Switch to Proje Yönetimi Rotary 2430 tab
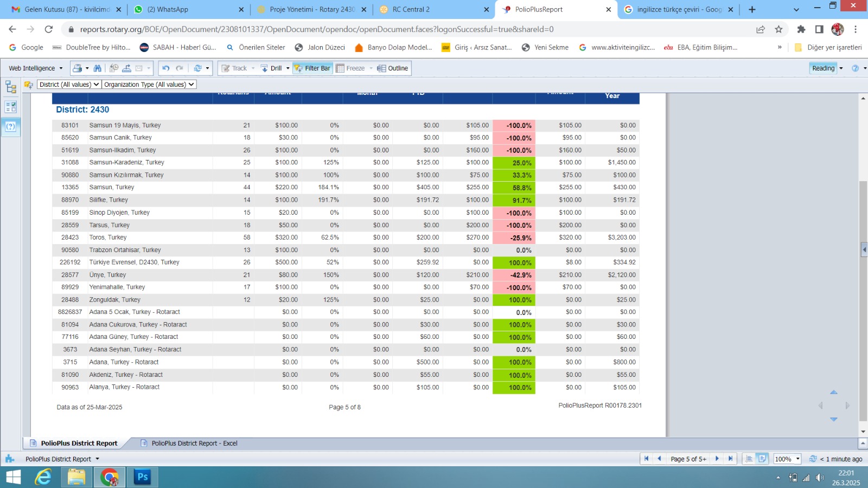 (x=312, y=9)
